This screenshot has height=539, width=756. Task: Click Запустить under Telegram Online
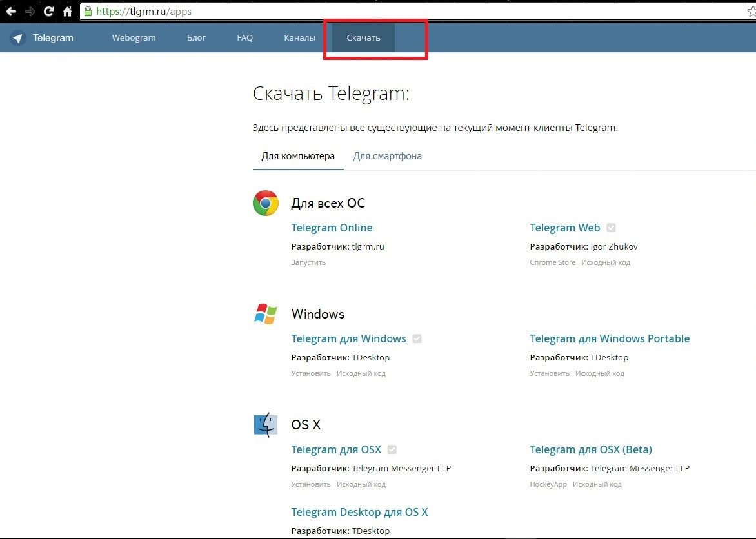(x=308, y=262)
